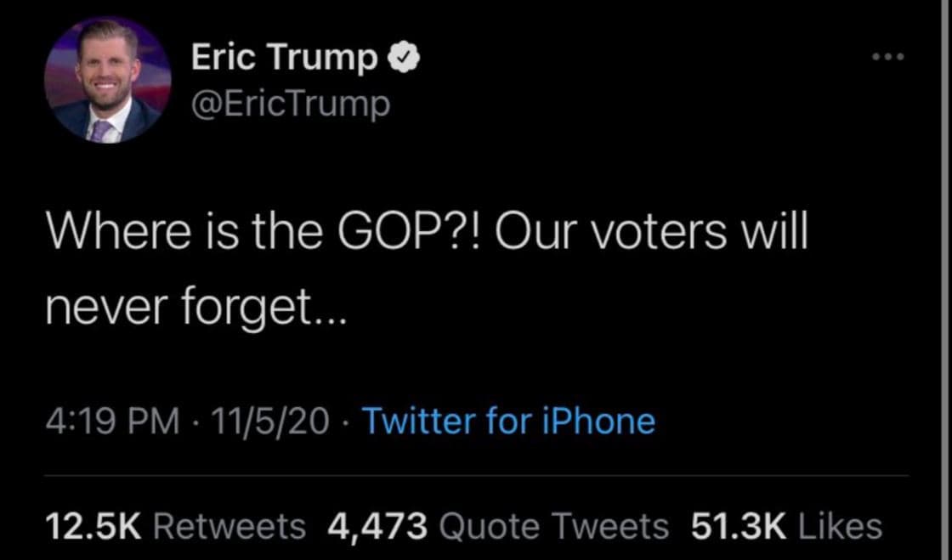Click the "12.5K" retweet count number

(91, 526)
